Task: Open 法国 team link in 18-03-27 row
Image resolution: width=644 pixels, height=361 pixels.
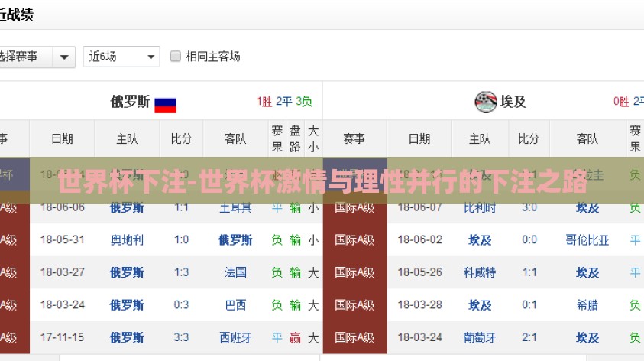Action: click(x=235, y=272)
